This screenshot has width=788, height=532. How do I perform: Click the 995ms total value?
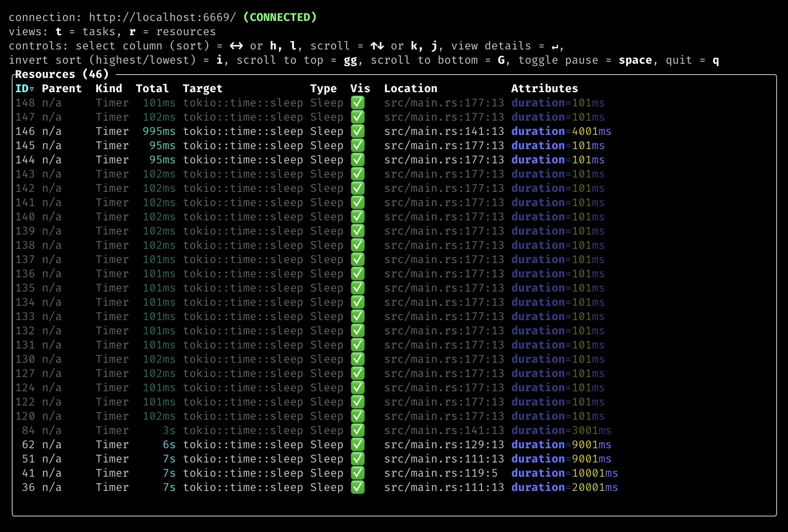[159, 131]
